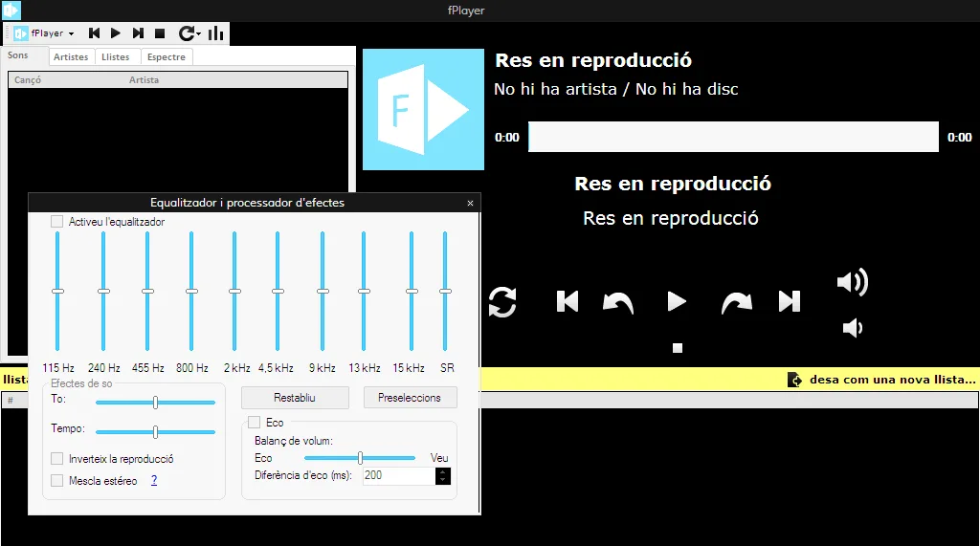
Task: Switch to the Artistes tab
Action: 71,56
